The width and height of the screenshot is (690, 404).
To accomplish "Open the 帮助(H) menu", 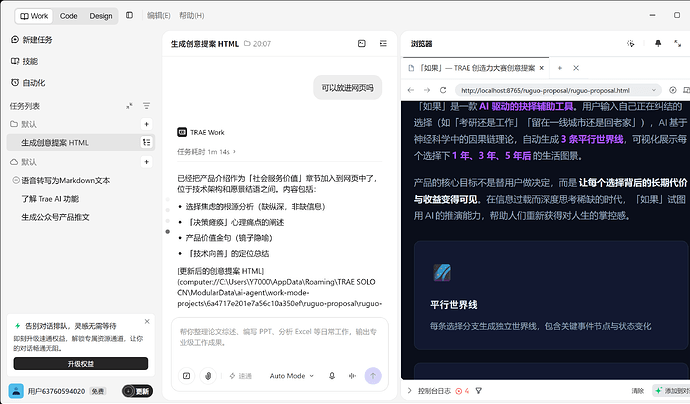I will (x=191, y=15).
